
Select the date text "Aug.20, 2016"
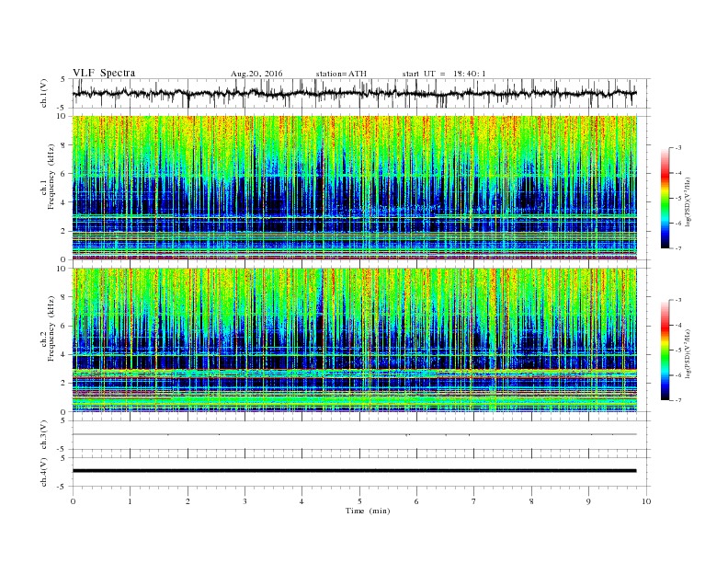pos(256,74)
